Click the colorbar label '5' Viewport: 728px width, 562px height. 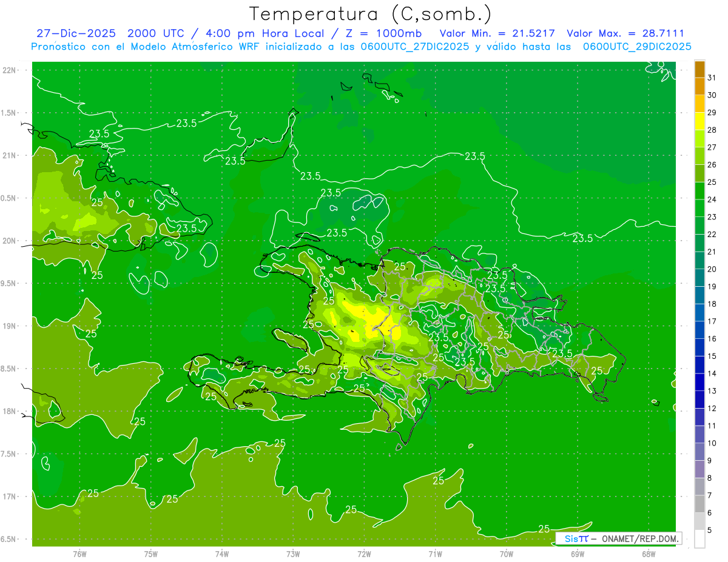(x=710, y=530)
